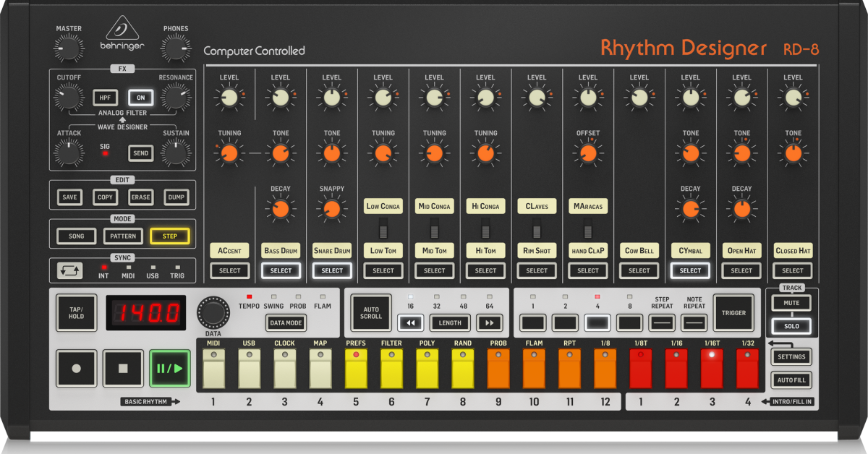Click the Cow Bell LEVEL knob
Screen dimensions: 868x454
point(639,98)
